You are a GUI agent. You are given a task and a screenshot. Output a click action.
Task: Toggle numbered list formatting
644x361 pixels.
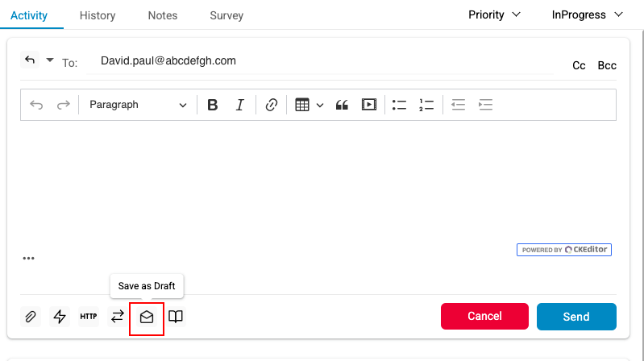(426, 105)
